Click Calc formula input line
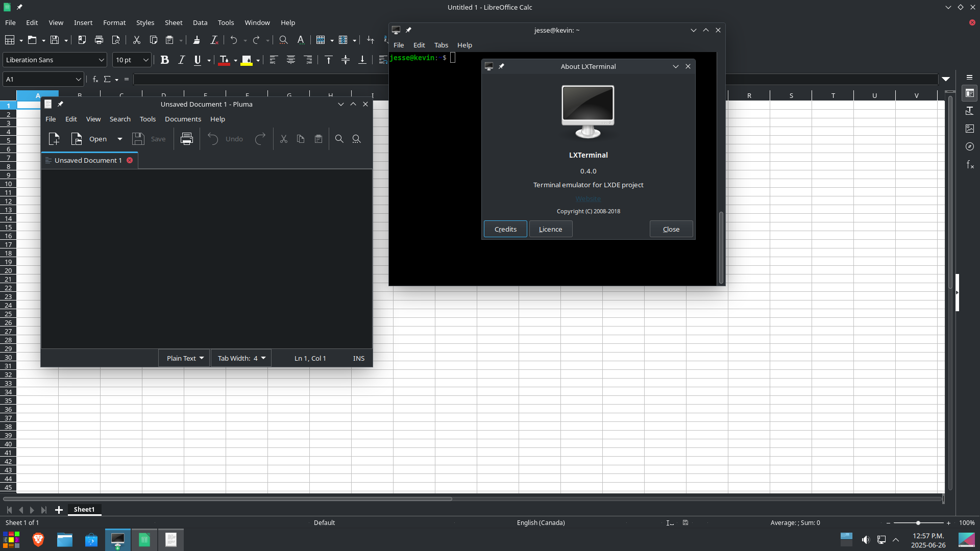The image size is (980, 551). click(x=536, y=79)
